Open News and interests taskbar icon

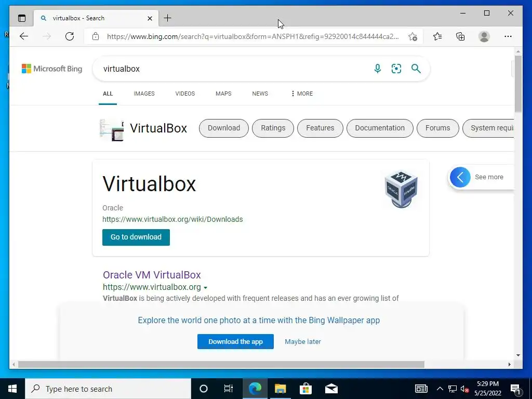click(x=421, y=389)
